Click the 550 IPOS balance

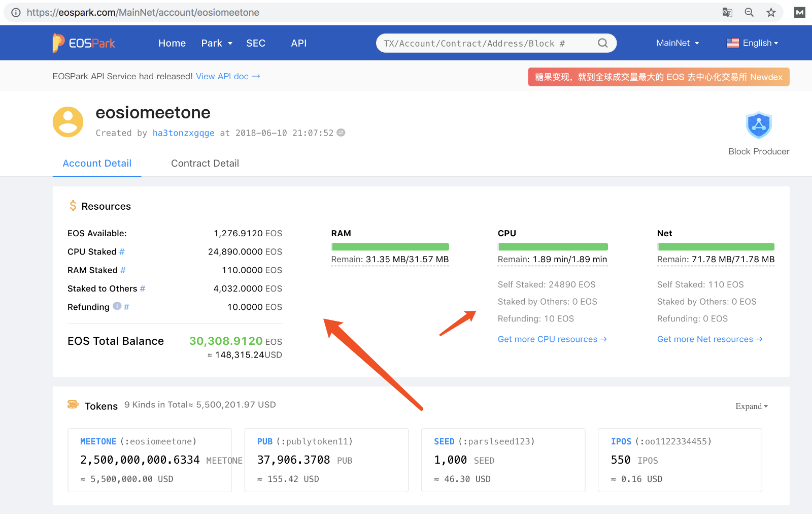634,460
